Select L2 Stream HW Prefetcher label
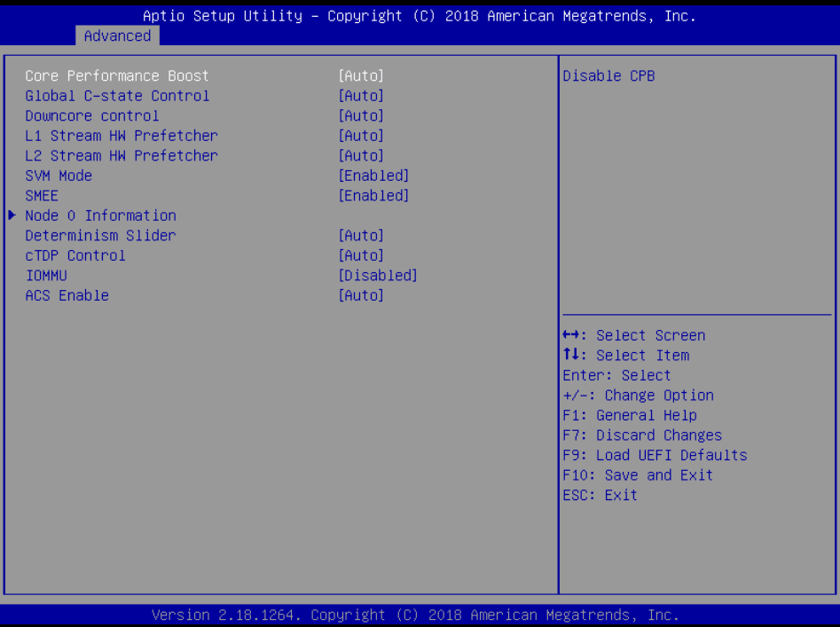Screen dimensions: 840x627 (122, 156)
